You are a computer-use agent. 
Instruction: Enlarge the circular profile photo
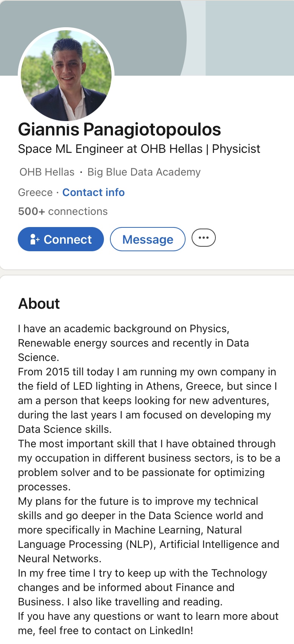tap(66, 75)
